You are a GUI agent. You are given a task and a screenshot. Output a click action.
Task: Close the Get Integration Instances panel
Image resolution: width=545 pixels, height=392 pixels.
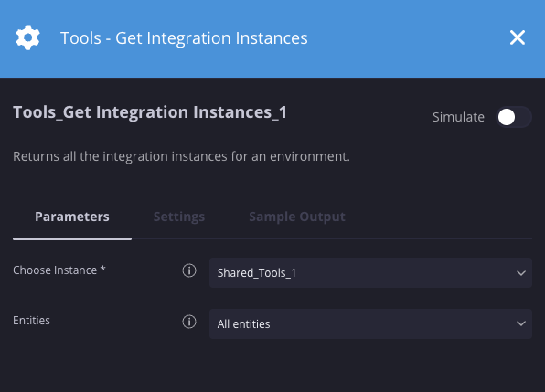coord(518,37)
